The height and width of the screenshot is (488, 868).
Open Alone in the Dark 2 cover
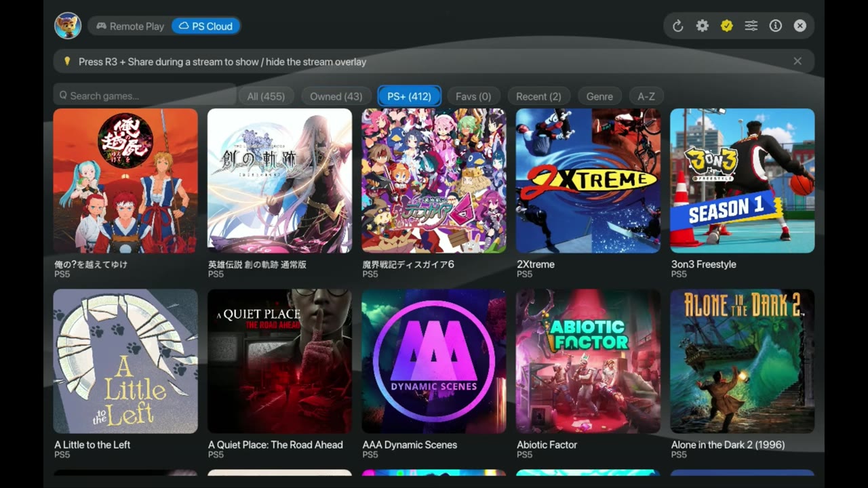[743, 361]
